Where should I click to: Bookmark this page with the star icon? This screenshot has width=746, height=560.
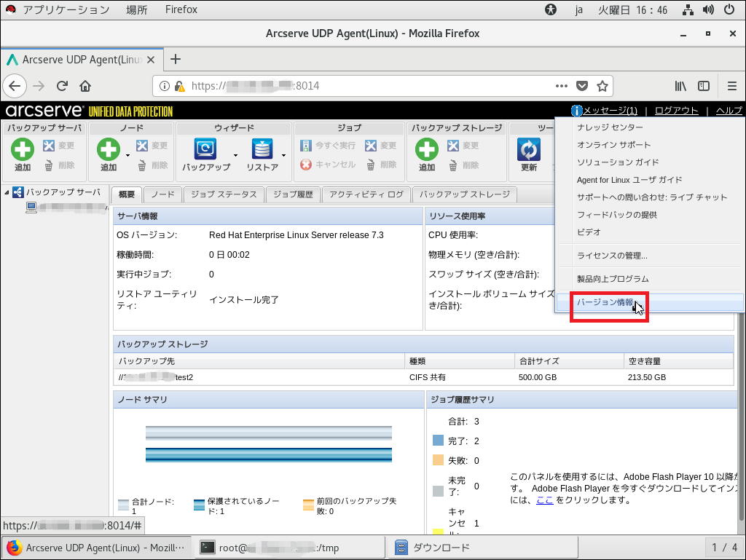[x=602, y=86]
